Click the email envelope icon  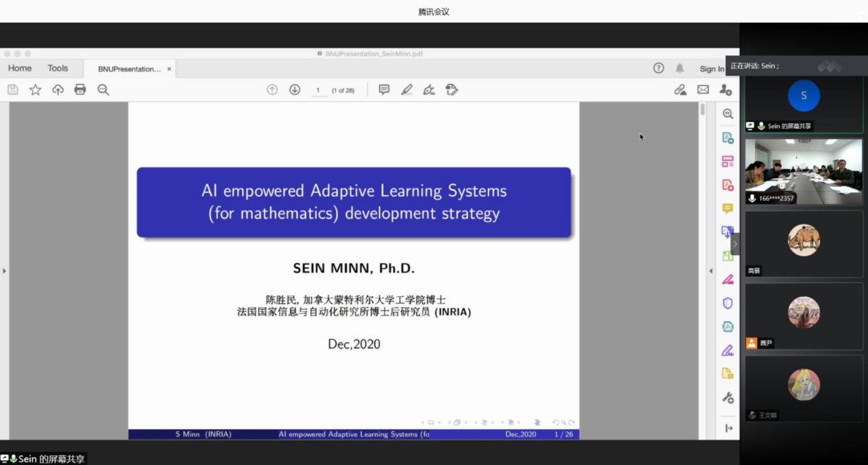(703, 89)
